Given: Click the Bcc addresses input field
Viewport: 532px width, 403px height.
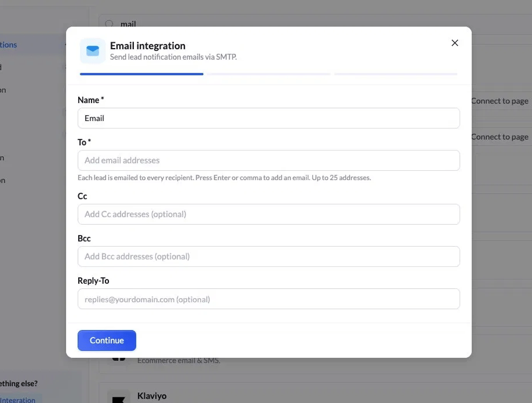Looking at the screenshot, I should point(269,257).
